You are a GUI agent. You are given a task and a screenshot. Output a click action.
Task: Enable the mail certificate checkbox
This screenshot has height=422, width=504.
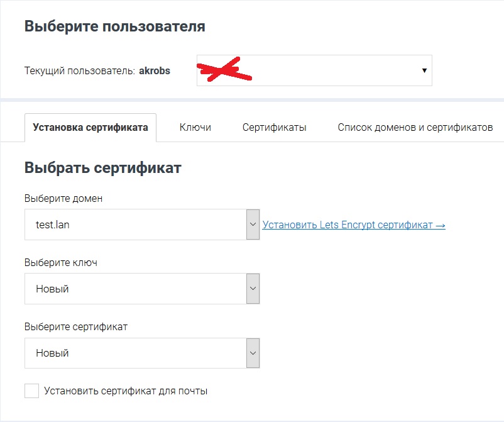(x=32, y=391)
